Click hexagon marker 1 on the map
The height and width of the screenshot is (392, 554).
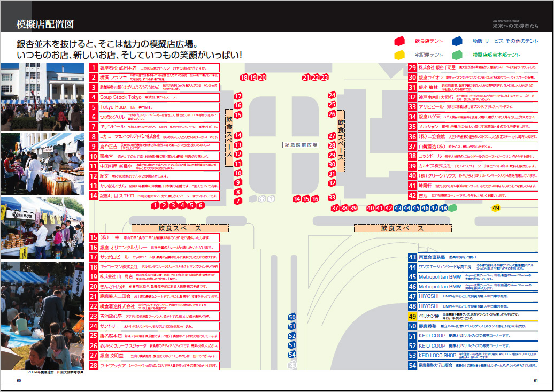tap(155, 205)
